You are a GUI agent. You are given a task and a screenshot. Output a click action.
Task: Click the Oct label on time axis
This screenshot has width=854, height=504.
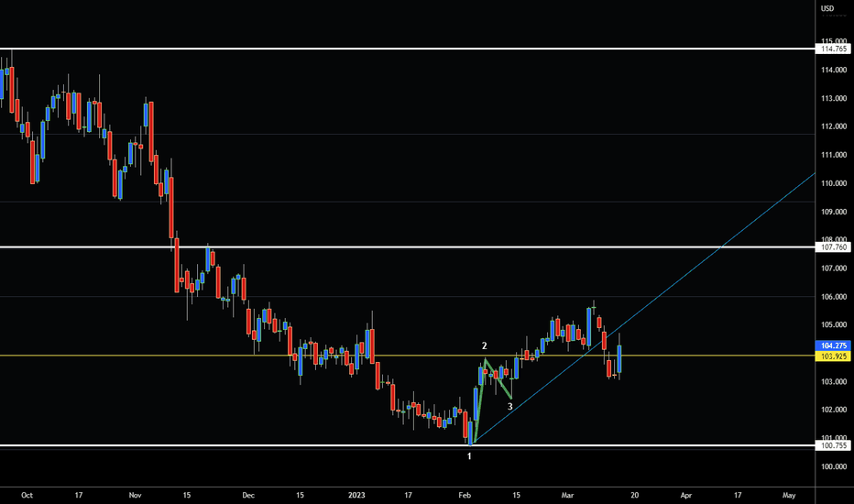coord(27,495)
